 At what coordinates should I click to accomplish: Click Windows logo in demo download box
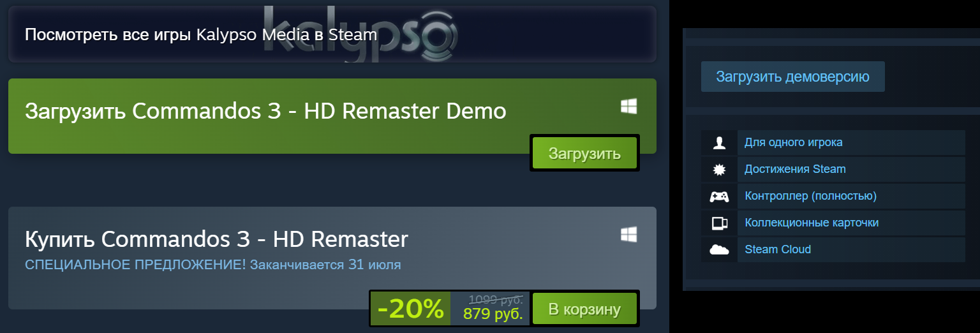click(x=629, y=107)
